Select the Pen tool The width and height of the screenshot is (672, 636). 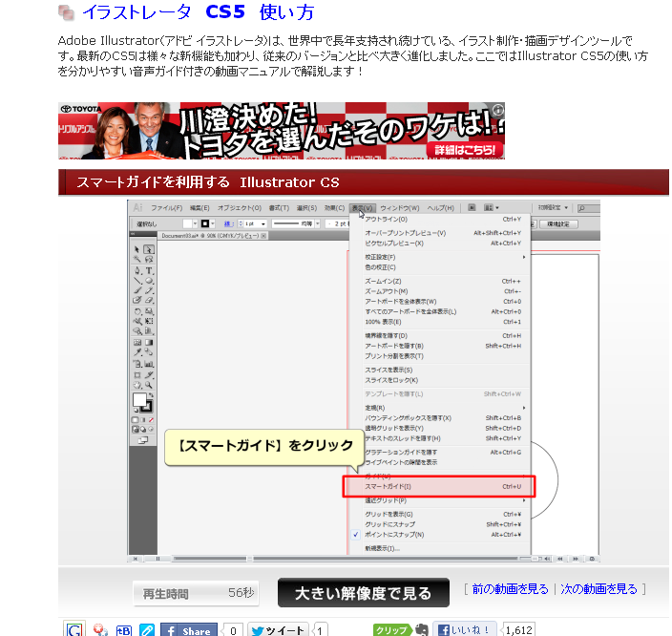point(136,270)
